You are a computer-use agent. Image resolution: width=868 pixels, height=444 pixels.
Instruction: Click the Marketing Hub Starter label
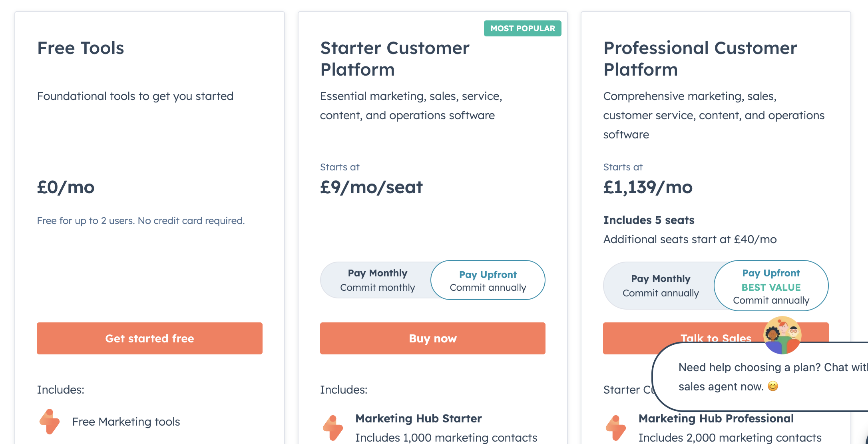(x=418, y=418)
